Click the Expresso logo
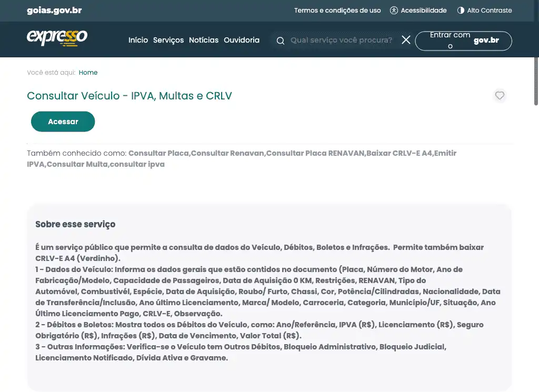Viewport: 539px width, 392px height. (x=57, y=38)
